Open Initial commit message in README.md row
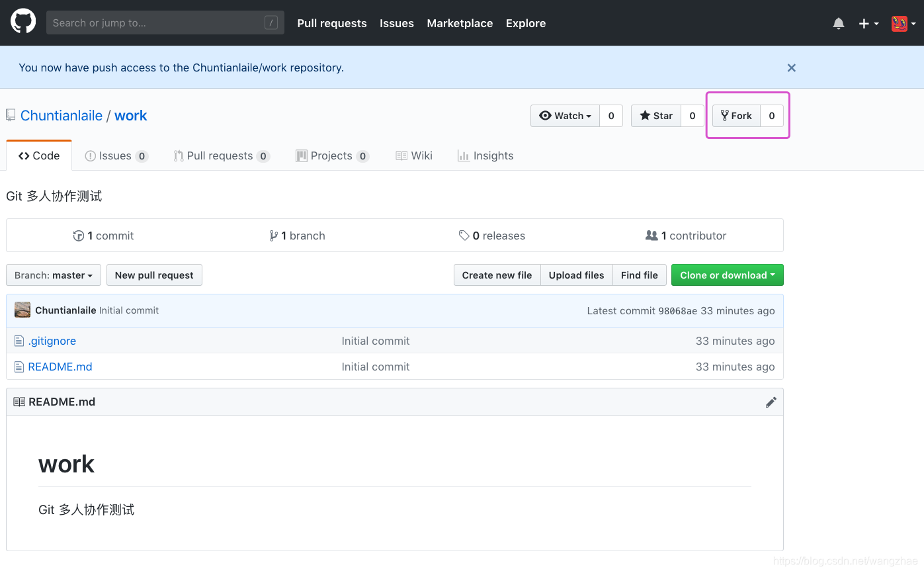The width and height of the screenshot is (924, 573). 376,367
